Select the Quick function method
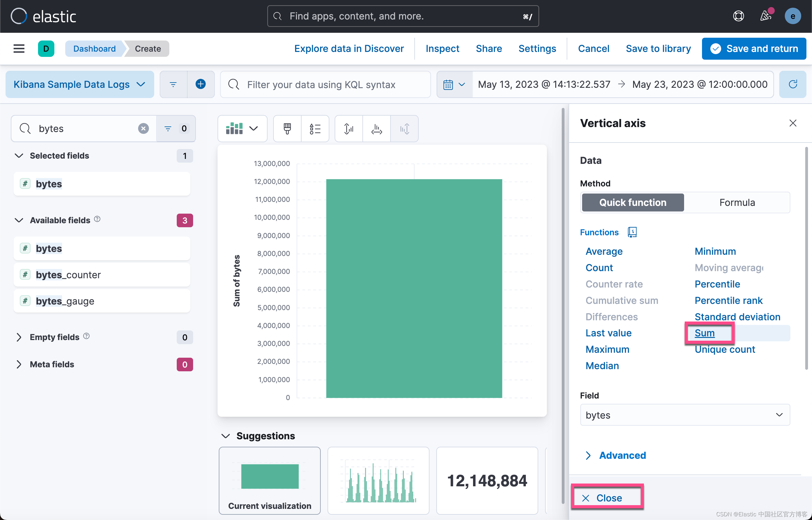This screenshot has width=812, height=520. 633,202
